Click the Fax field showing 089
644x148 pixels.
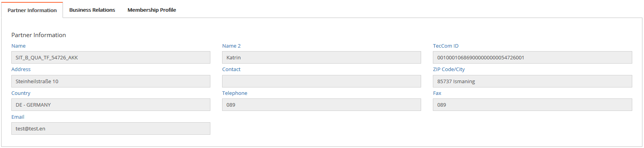532,105
